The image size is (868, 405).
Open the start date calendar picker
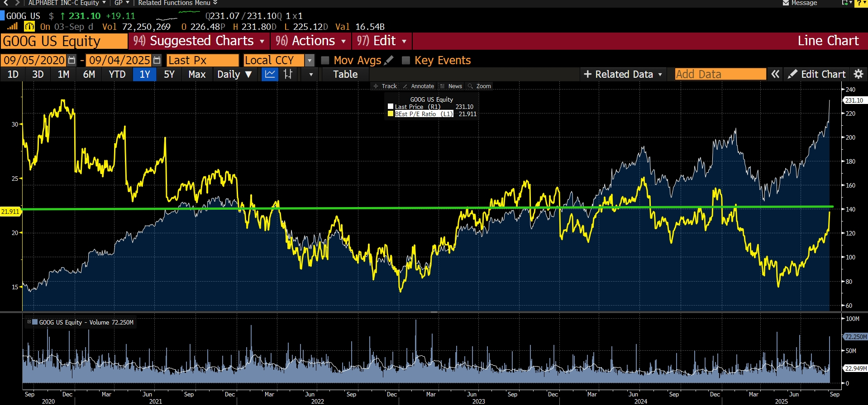point(72,60)
